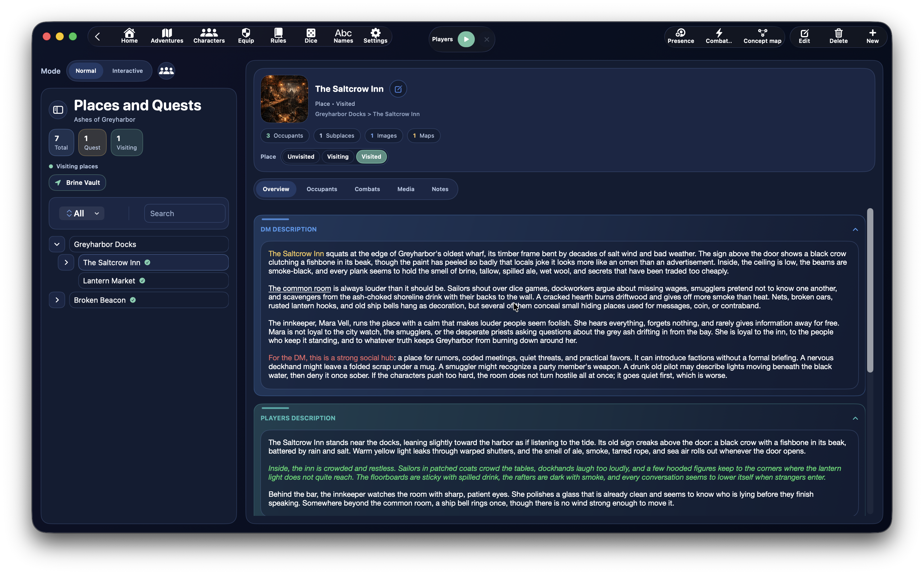Click the party group icon next to Mode

166,71
